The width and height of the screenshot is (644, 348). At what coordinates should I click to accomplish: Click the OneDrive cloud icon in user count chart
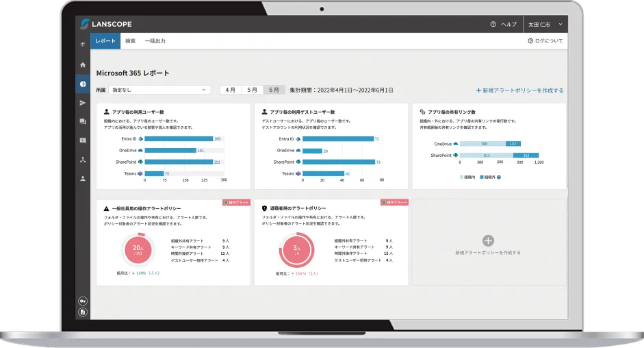(140, 151)
